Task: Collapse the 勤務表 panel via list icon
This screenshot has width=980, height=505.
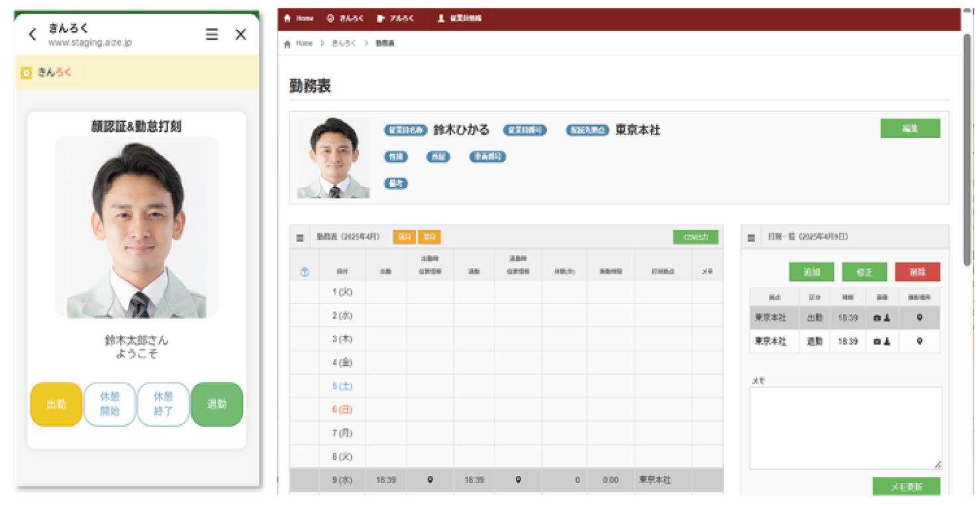Action: point(300,237)
